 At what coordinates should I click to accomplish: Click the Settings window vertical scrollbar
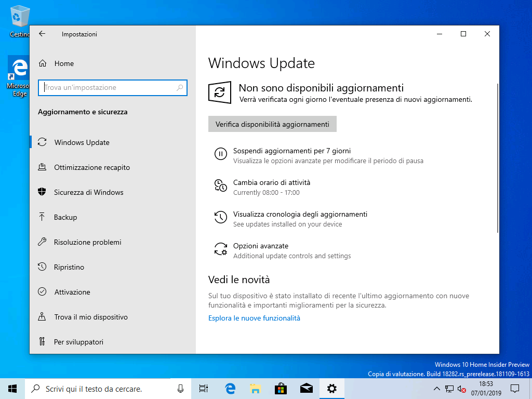(x=497, y=158)
